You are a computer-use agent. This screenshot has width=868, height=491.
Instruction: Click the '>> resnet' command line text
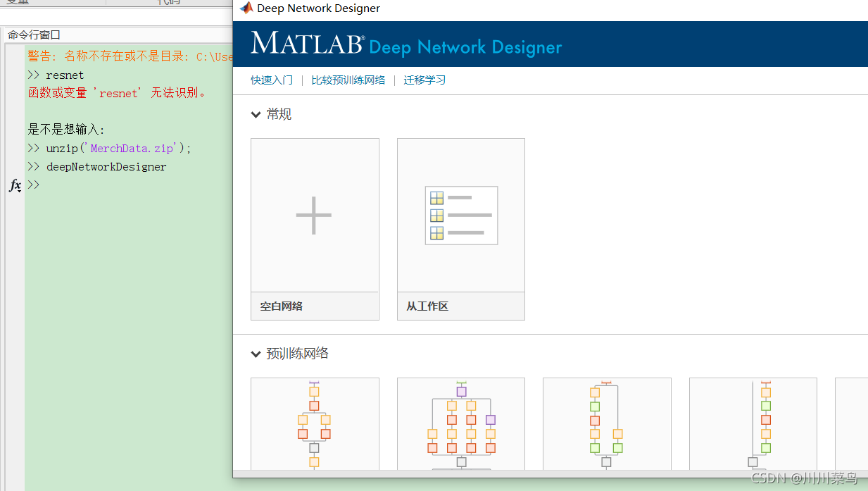point(56,75)
